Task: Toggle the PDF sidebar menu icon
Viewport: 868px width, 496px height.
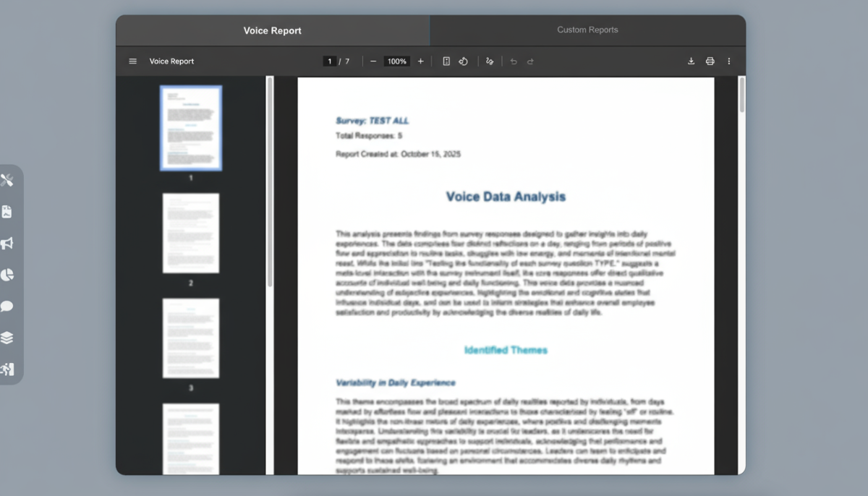Action: coord(132,61)
